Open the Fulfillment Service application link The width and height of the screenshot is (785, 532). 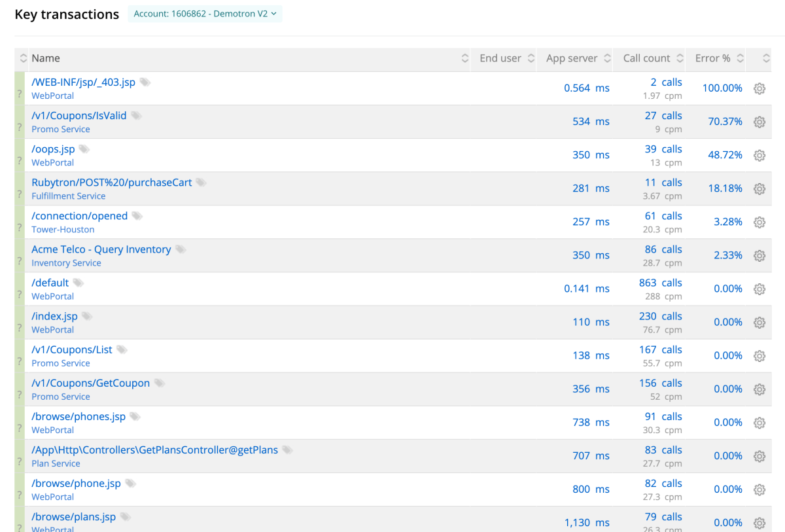(x=68, y=196)
